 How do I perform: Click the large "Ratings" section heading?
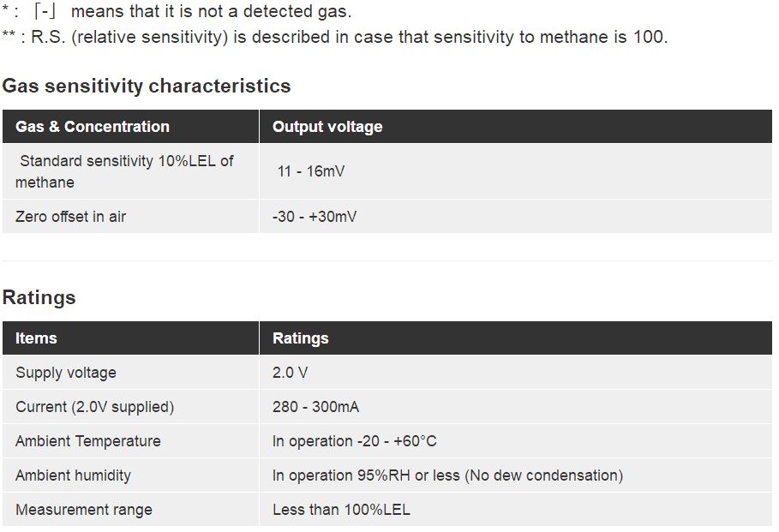point(39,297)
